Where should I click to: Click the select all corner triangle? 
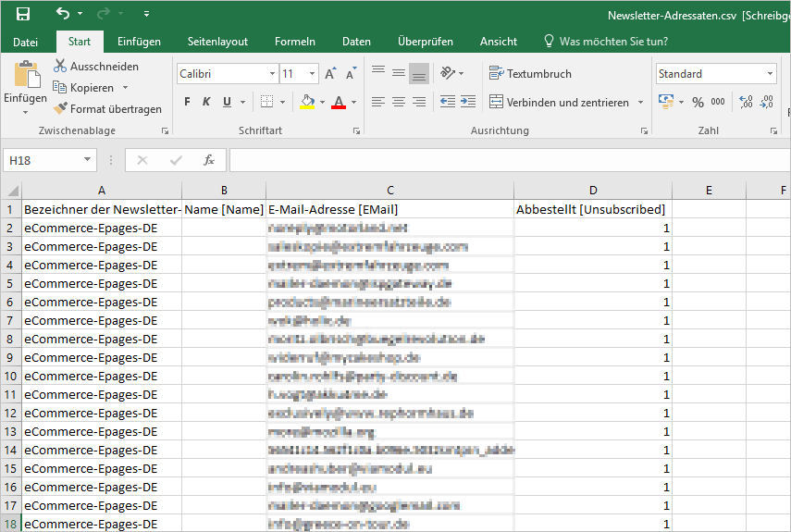[12, 191]
